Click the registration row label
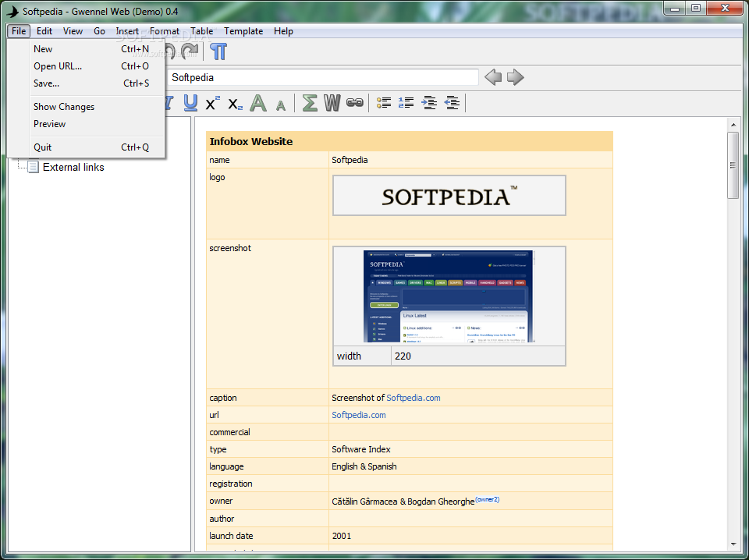749x560 pixels. (231, 484)
